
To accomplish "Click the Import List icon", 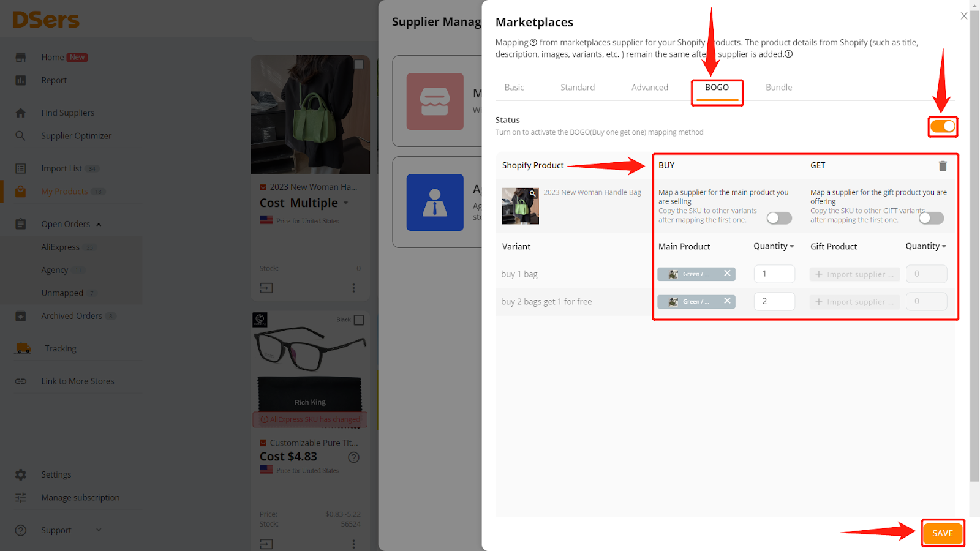I will [x=21, y=168].
